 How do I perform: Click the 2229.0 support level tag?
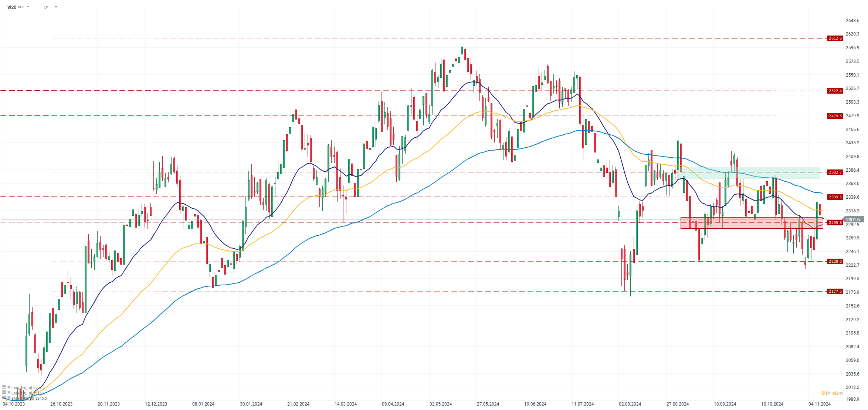(835, 261)
